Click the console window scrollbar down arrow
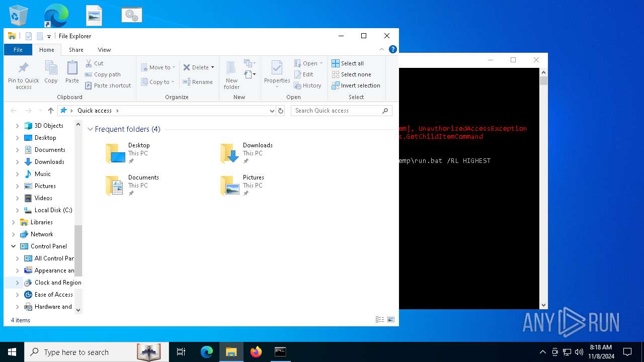This screenshot has width=644, height=362. [x=543, y=305]
